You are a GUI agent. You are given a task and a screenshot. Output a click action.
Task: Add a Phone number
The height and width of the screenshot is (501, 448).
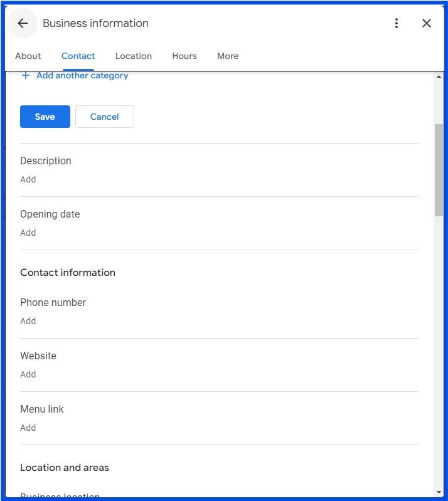(x=28, y=321)
